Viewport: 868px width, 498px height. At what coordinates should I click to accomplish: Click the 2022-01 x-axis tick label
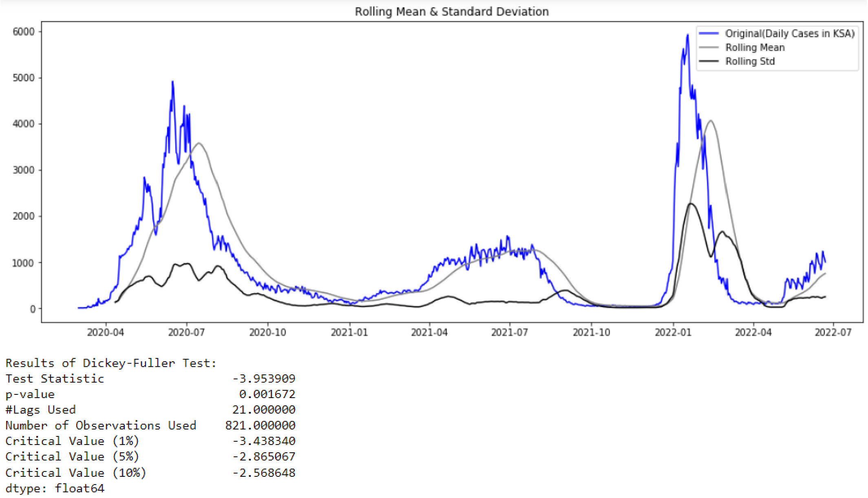click(x=673, y=332)
